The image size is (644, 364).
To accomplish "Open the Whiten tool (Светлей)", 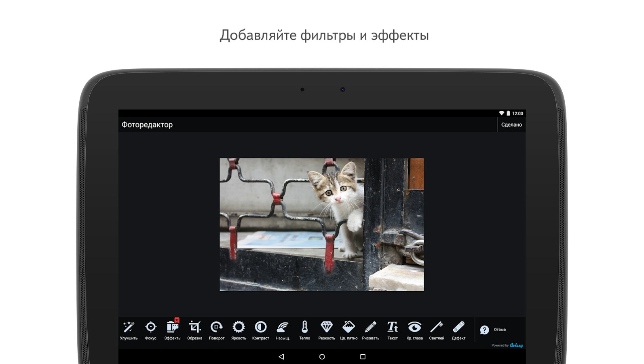I will pyautogui.click(x=437, y=330).
